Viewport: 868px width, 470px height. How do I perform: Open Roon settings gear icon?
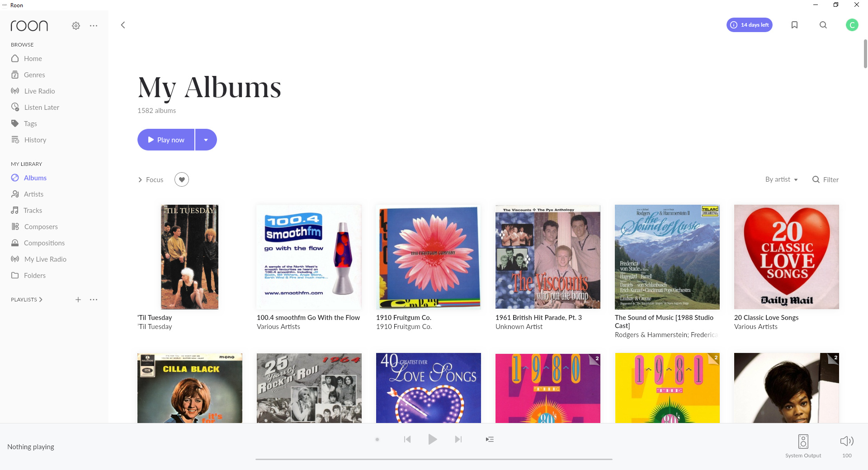point(76,26)
